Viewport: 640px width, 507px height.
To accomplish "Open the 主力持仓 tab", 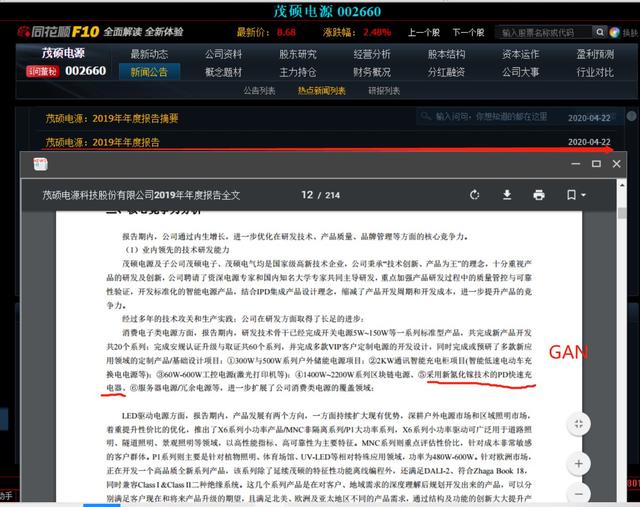I will coord(298,72).
